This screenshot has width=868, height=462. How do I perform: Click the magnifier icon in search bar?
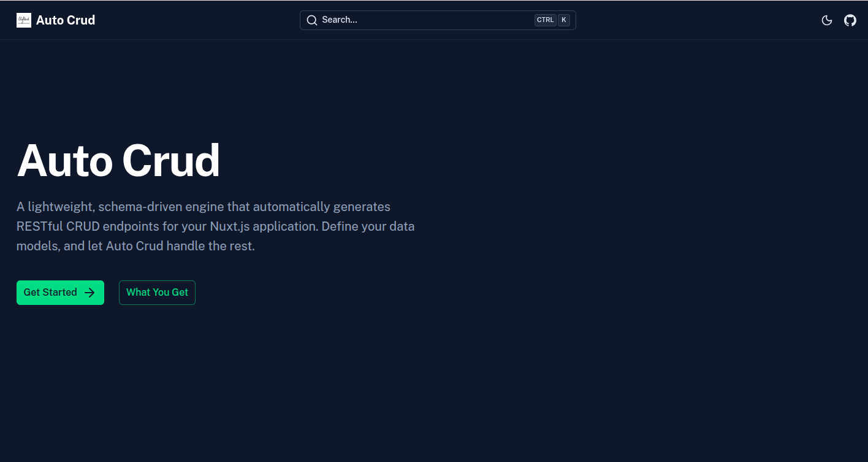click(312, 20)
